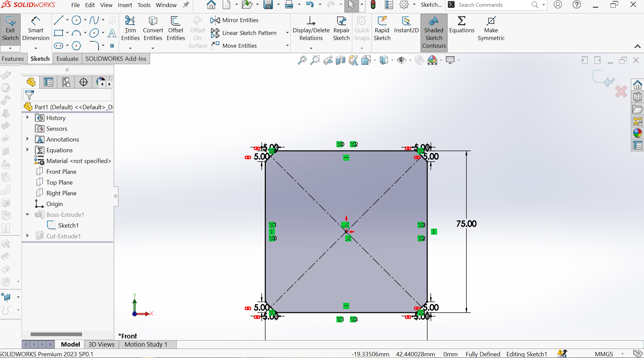Image resolution: width=644 pixels, height=358 pixels.
Task: Open Display/Delete Relations tool
Action: click(x=311, y=29)
